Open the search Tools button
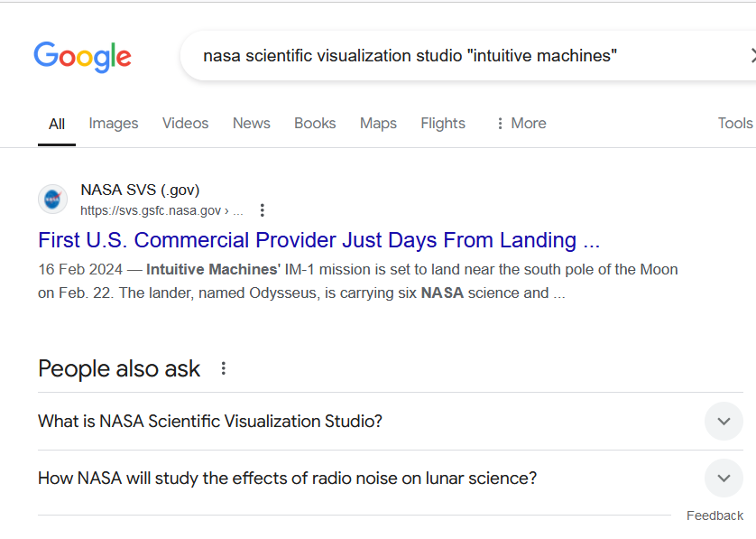756x539 pixels. click(734, 124)
